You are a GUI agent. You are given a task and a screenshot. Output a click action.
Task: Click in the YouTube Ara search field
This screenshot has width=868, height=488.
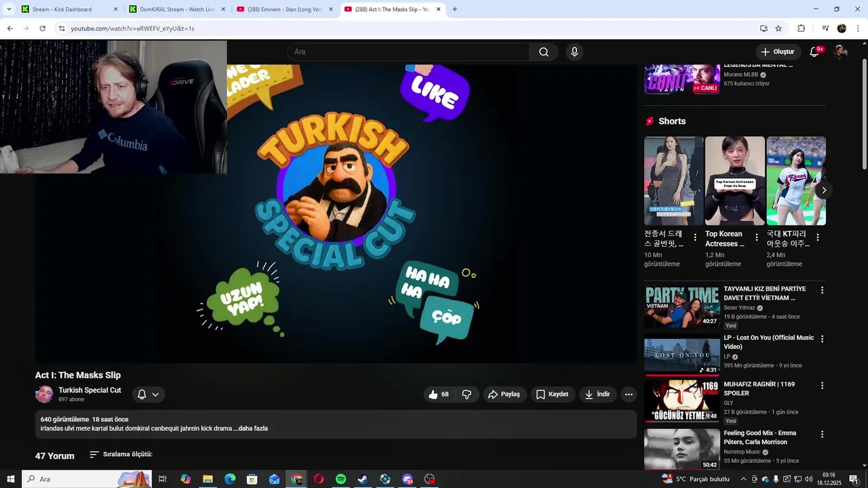[x=408, y=52]
